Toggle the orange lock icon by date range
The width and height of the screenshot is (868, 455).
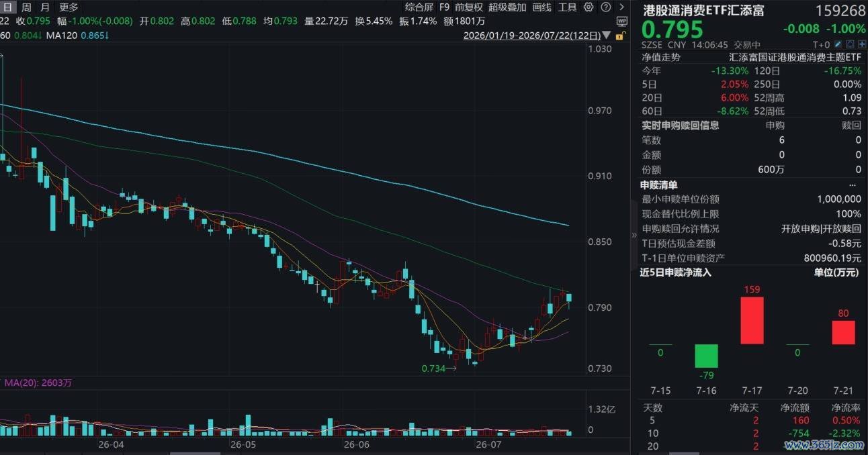click(x=620, y=35)
